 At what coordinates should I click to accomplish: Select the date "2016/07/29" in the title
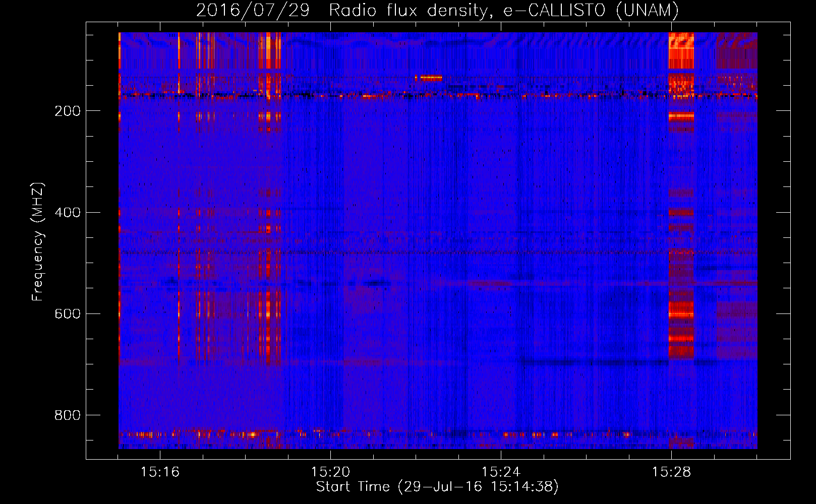(253, 10)
